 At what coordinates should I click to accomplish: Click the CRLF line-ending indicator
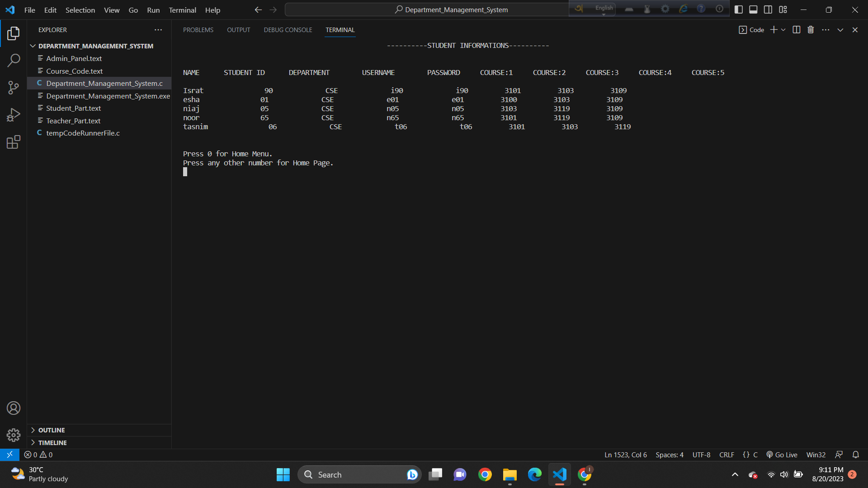[x=726, y=455]
